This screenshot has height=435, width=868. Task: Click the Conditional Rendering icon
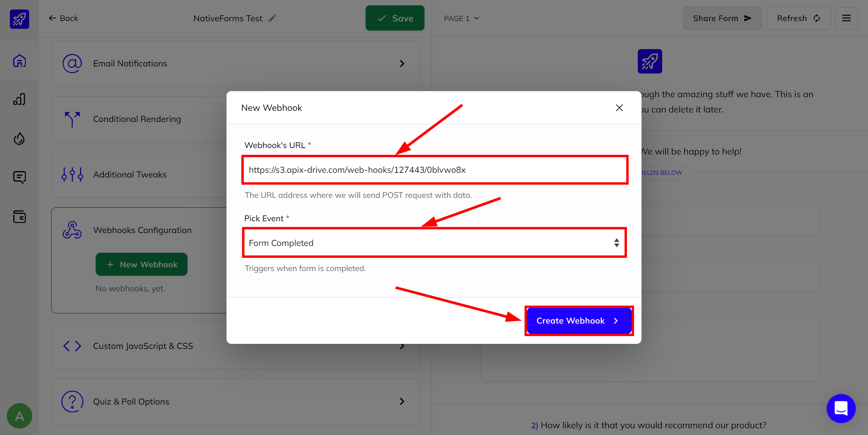[72, 119]
